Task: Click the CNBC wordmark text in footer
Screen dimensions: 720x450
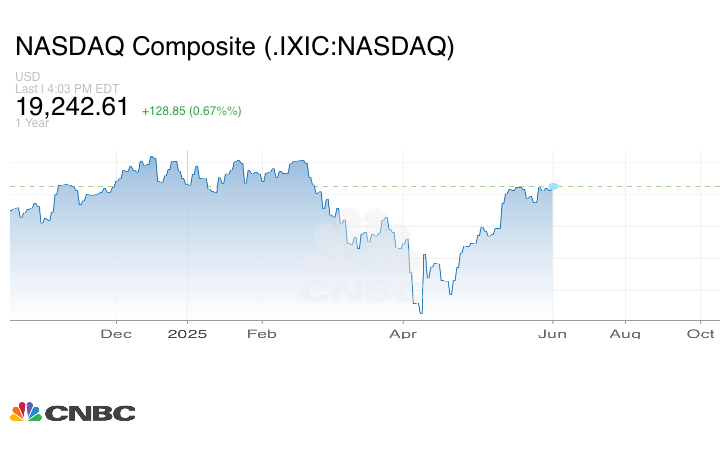Action: tap(89, 413)
